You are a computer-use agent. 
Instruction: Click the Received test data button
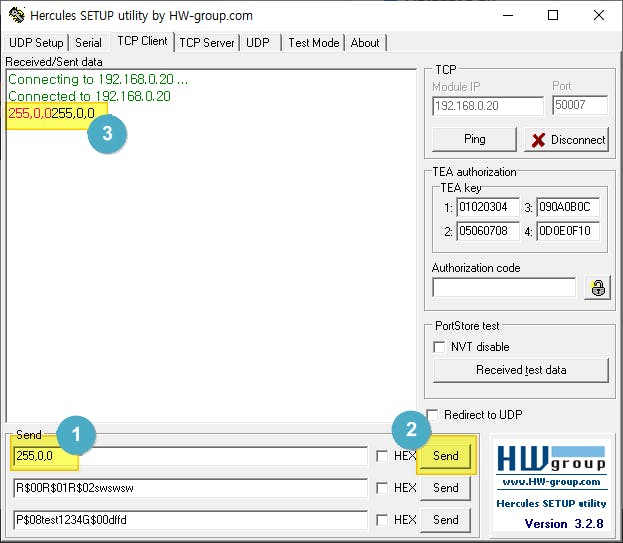(x=521, y=370)
